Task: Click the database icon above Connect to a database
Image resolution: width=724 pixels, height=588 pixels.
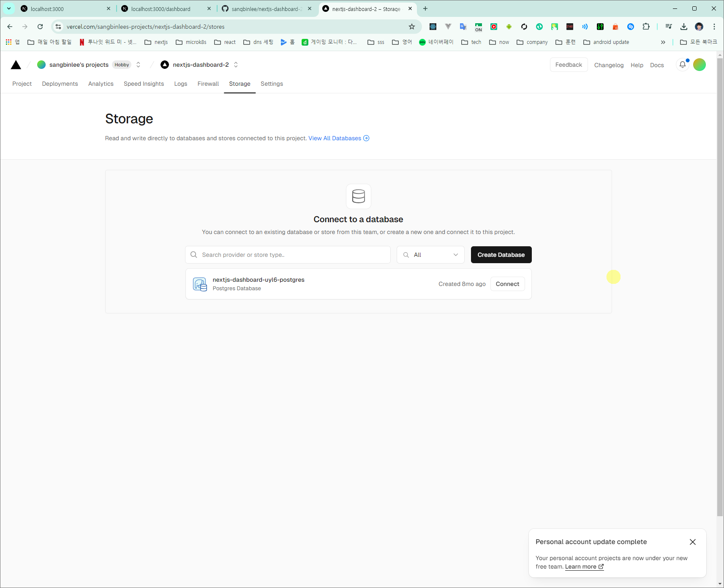Action: pos(359,196)
